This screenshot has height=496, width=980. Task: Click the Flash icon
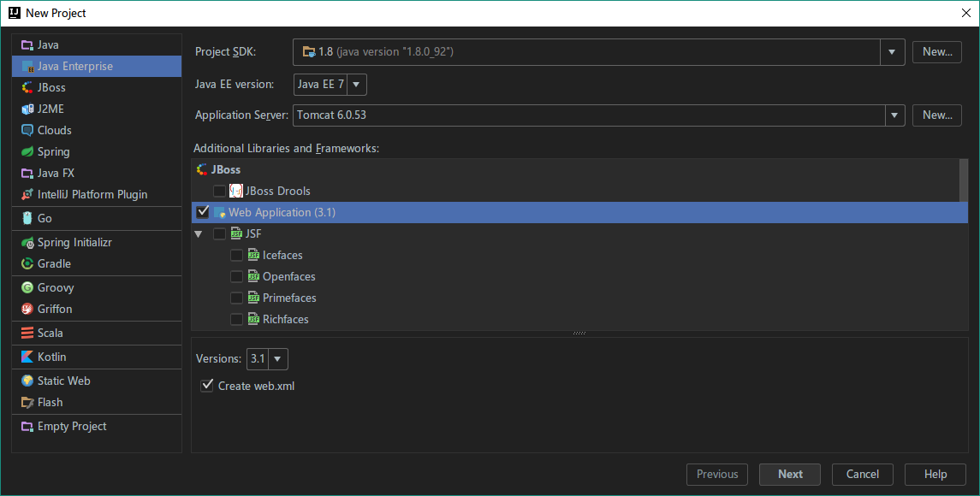click(27, 402)
